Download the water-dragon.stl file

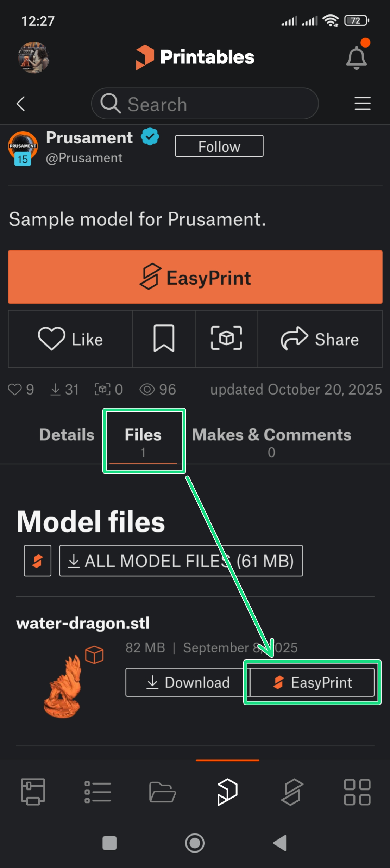click(x=187, y=682)
